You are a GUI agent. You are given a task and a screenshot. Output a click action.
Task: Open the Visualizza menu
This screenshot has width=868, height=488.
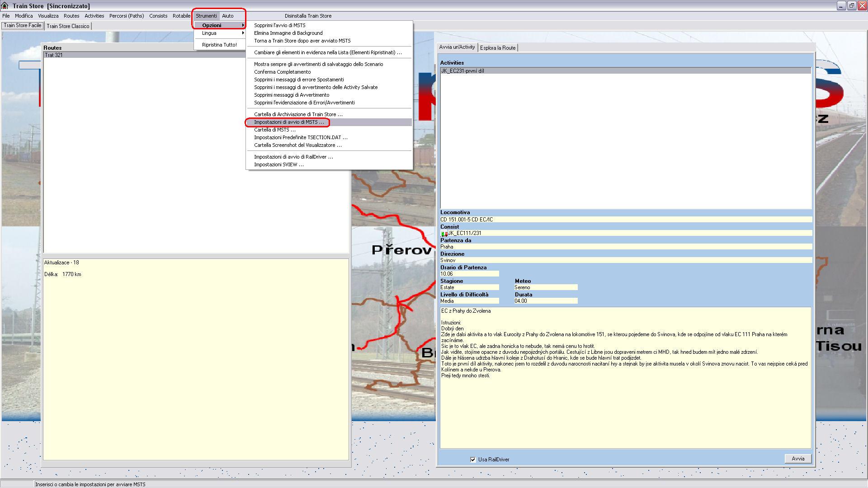48,16
